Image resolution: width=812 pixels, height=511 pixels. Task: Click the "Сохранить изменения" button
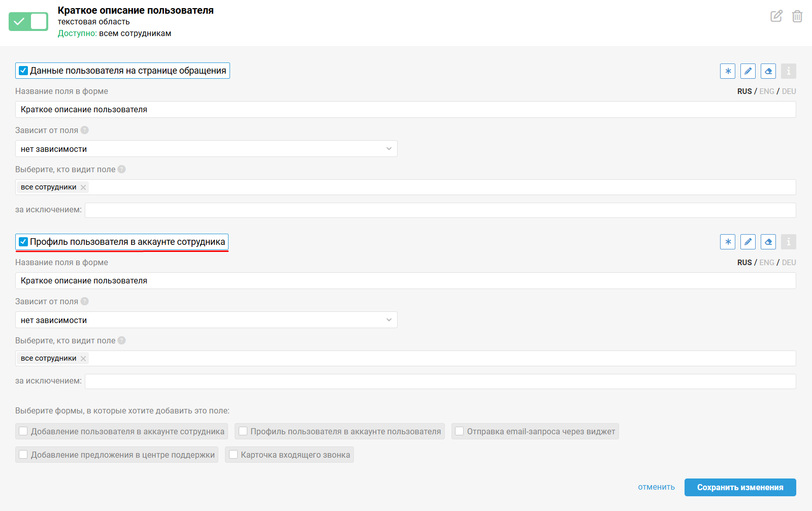pos(740,487)
